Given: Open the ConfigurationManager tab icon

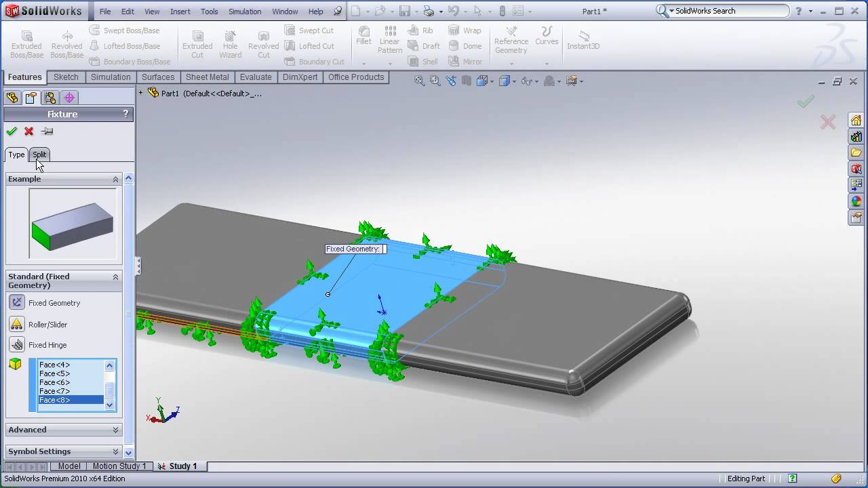Looking at the screenshot, I should [50, 98].
